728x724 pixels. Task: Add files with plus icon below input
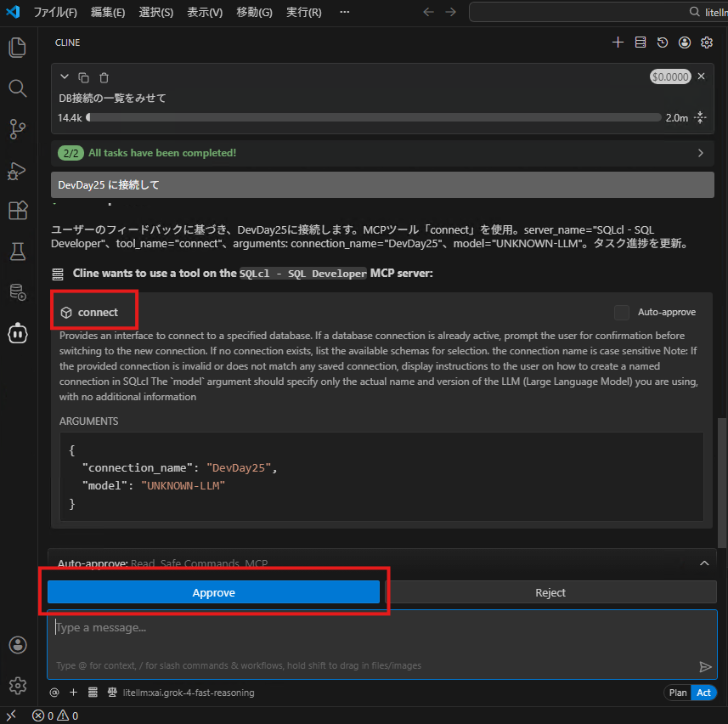click(x=73, y=693)
